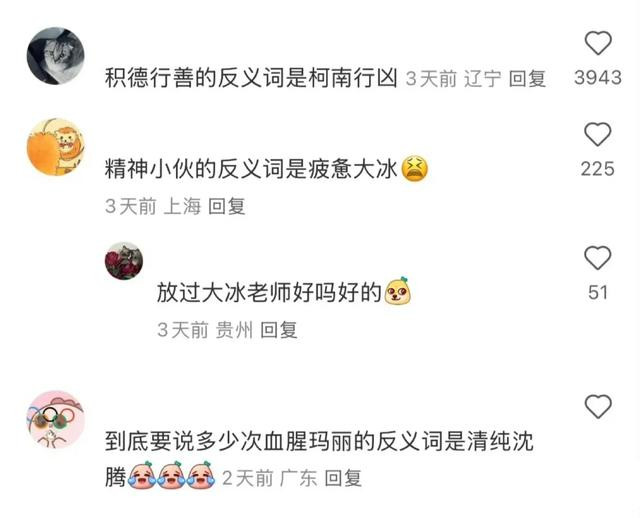Image resolution: width=640 pixels, height=518 pixels.
Task: Open the pink cartoon avatar with sunglasses
Action: point(56,419)
